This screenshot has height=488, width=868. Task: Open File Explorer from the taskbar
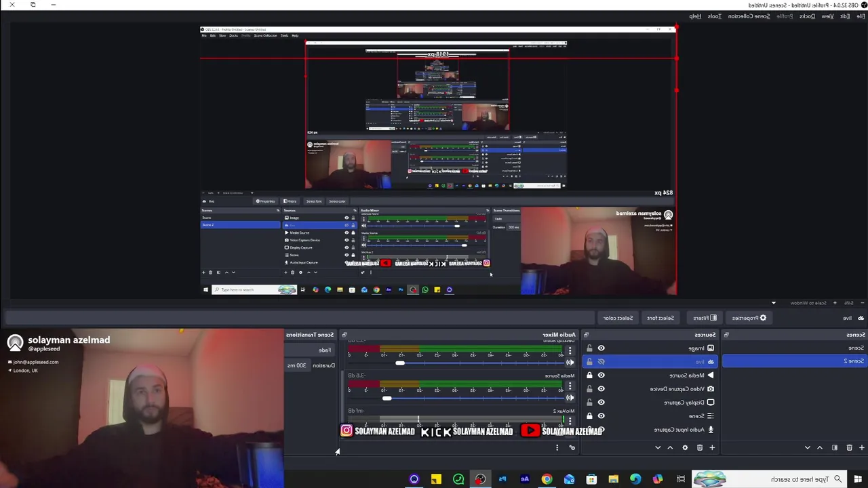point(613,479)
